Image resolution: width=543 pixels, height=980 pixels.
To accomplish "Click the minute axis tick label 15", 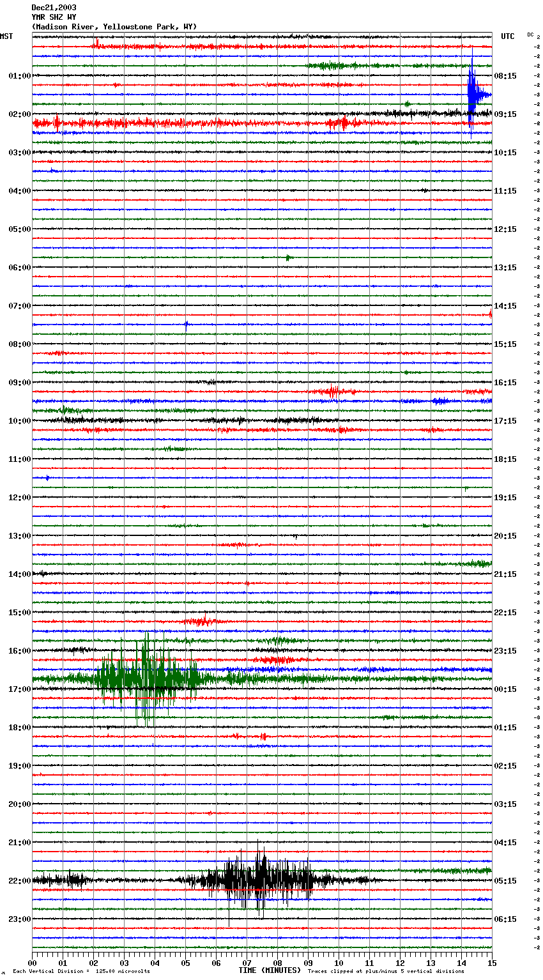I will pos(492,963).
